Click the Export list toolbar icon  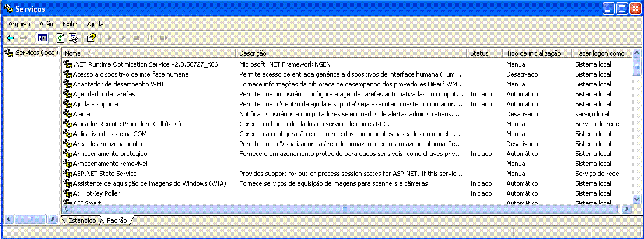click(x=73, y=38)
